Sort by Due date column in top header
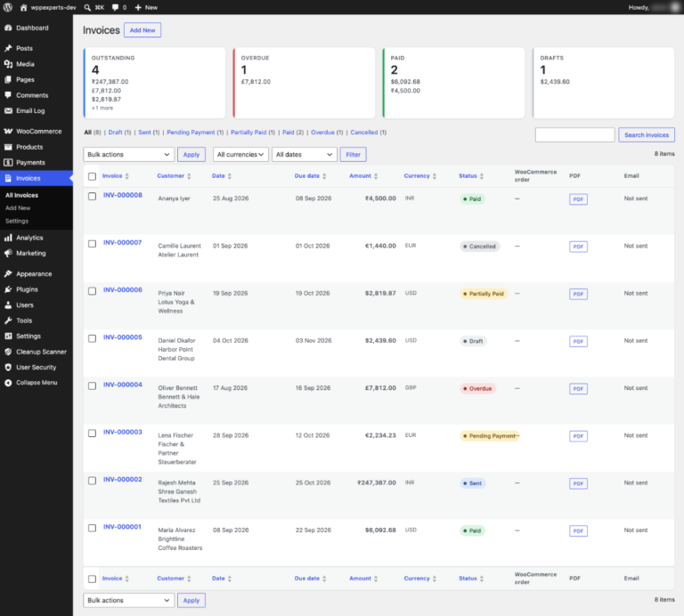 click(x=310, y=176)
